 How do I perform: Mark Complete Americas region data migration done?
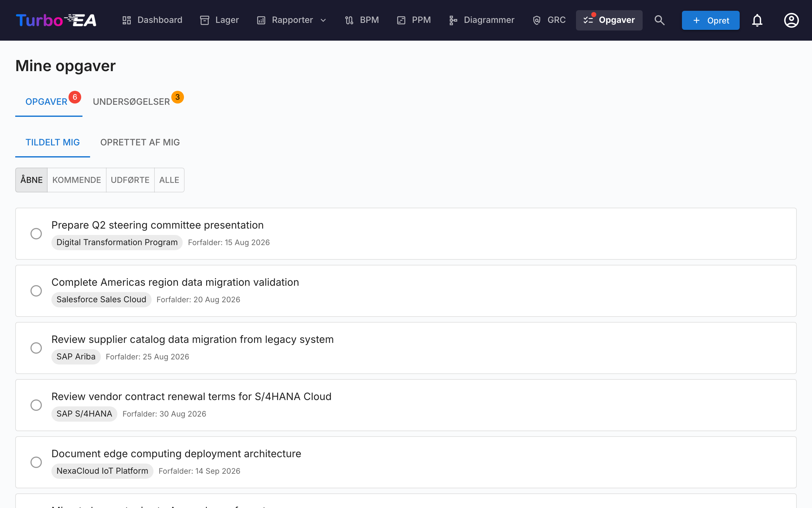click(x=36, y=291)
